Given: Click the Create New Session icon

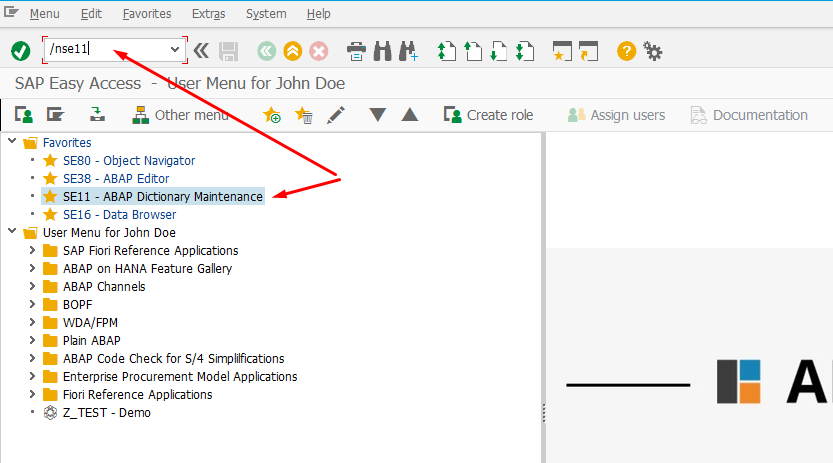Looking at the screenshot, I should tap(562, 52).
